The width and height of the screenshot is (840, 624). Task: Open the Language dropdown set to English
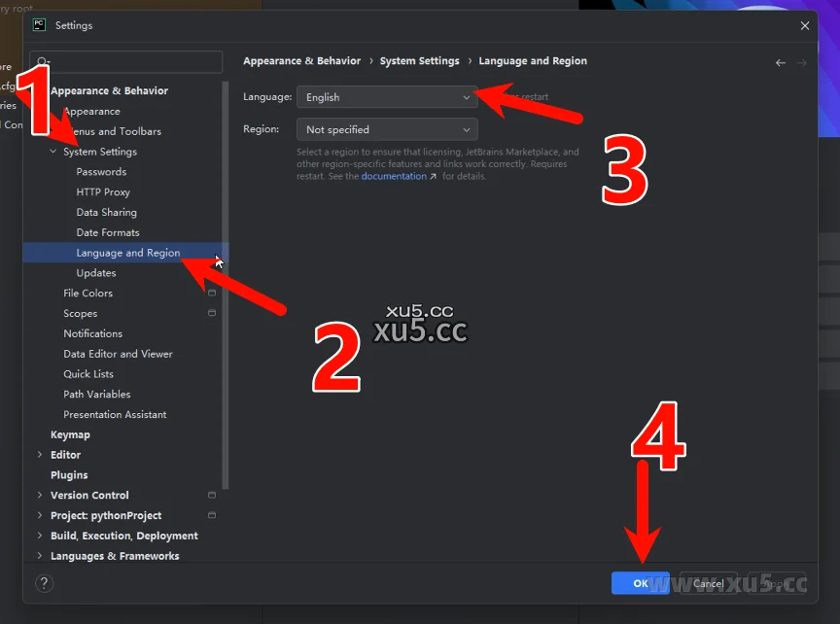[386, 97]
